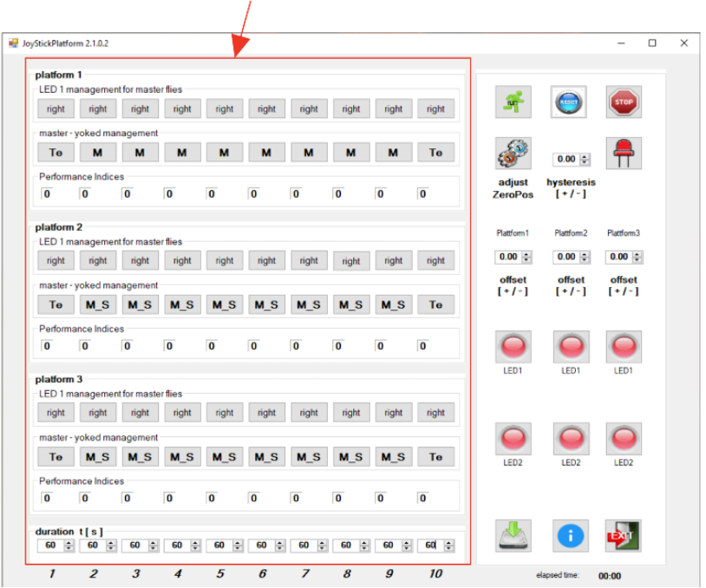Click the green running-man Run icon
This screenshot has width=706, height=588.
tap(512, 102)
